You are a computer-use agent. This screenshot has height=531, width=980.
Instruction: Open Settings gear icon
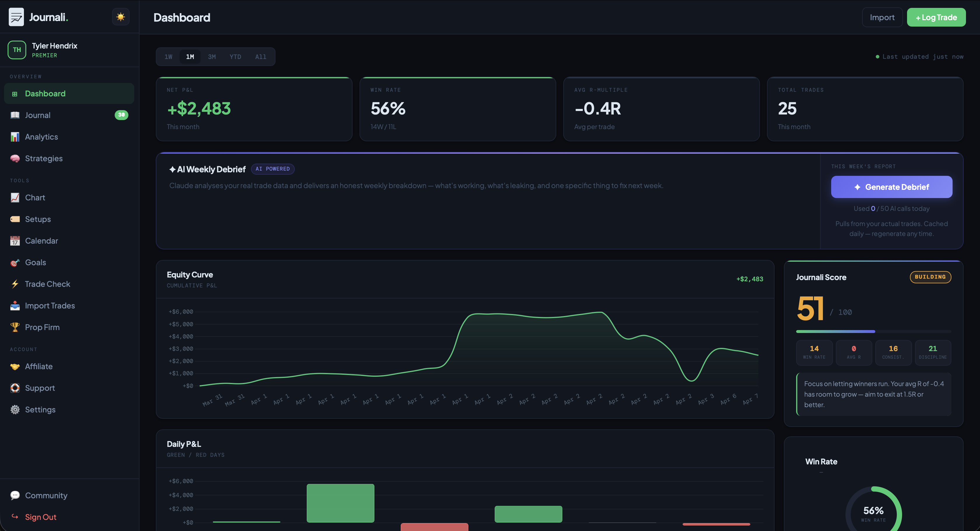(15, 409)
